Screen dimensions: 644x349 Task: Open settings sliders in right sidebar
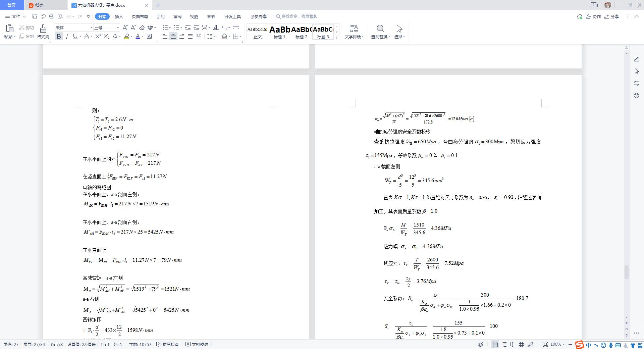(x=637, y=83)
